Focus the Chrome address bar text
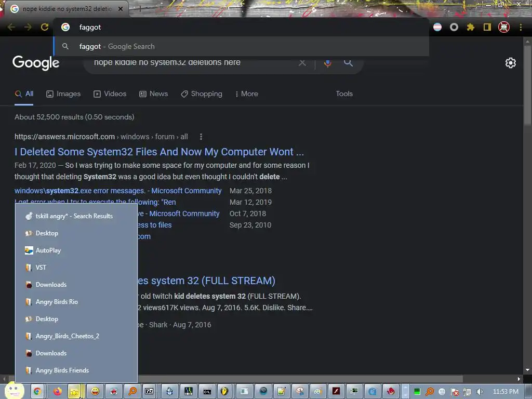Viewport: 532px width, 399px height. (90, 27)
